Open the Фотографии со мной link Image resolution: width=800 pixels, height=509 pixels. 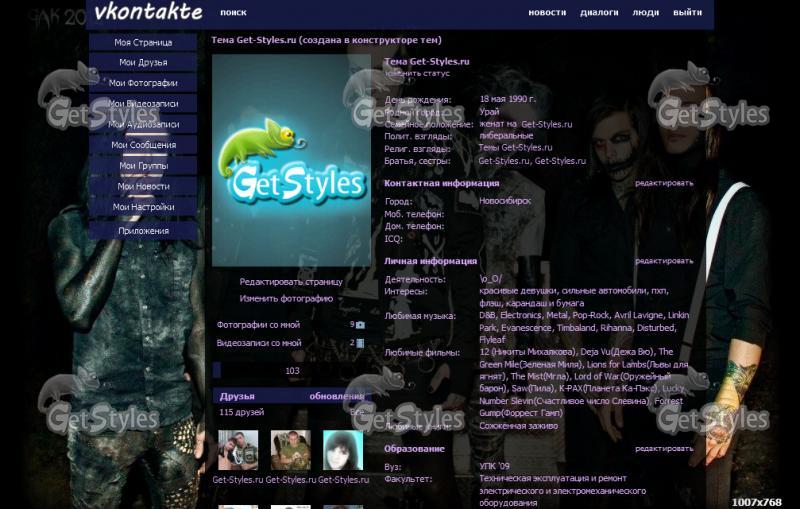coord(258,325)
